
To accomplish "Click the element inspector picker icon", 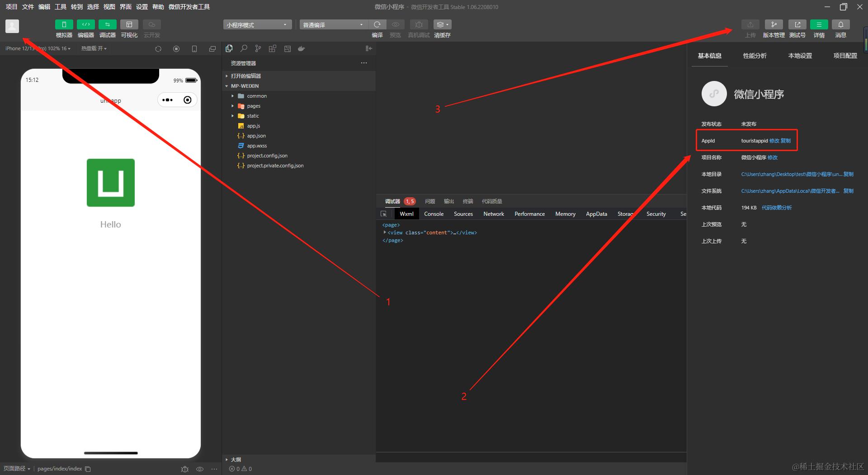I will pyautogui.click(x=384, y=214).
